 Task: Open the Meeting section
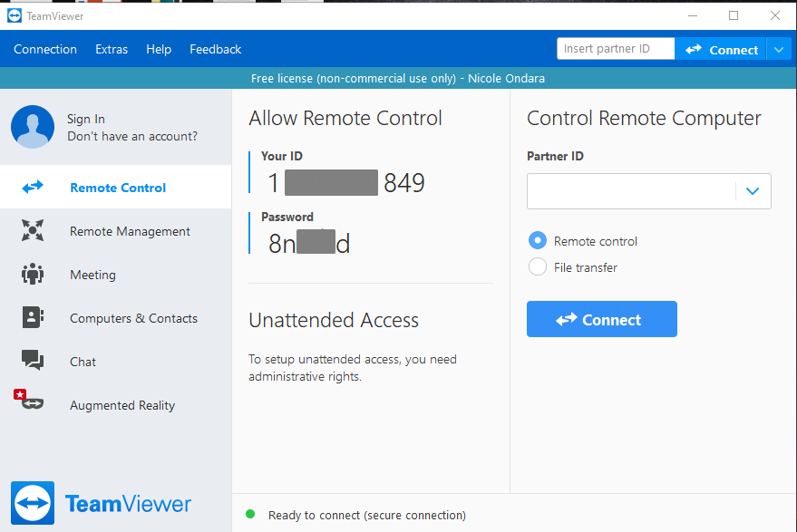[x=94, y=275]
